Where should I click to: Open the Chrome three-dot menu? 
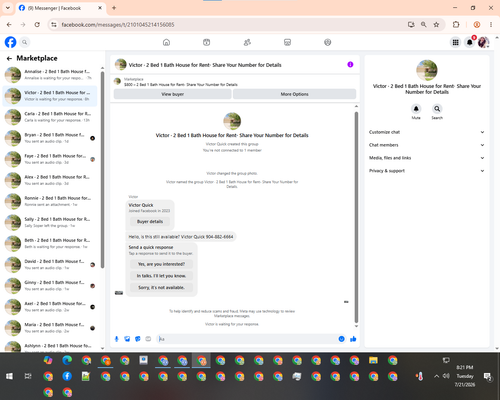point(491,25)
